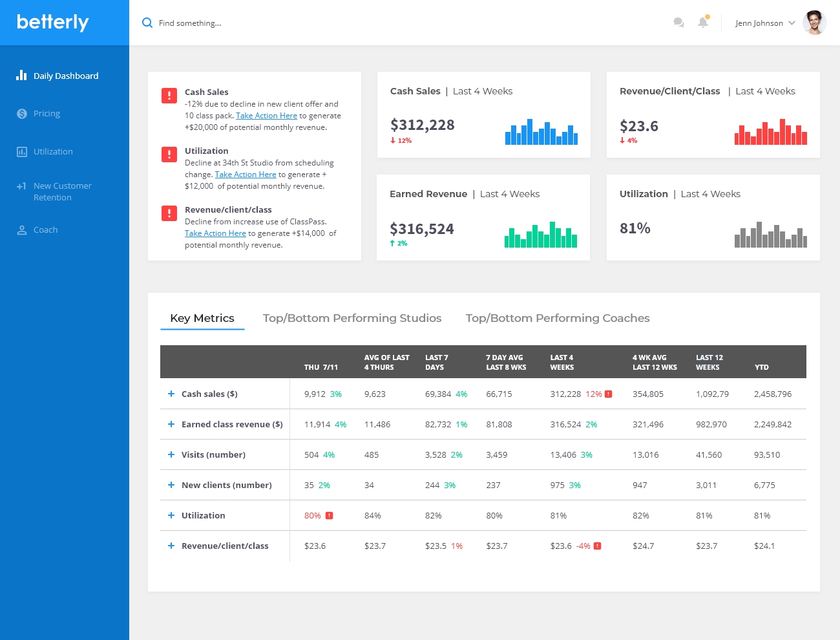This screenshot has width=840, height=640.
Task: Open New Customer Retention in sidebar
Action: click(x=62, y=191)
